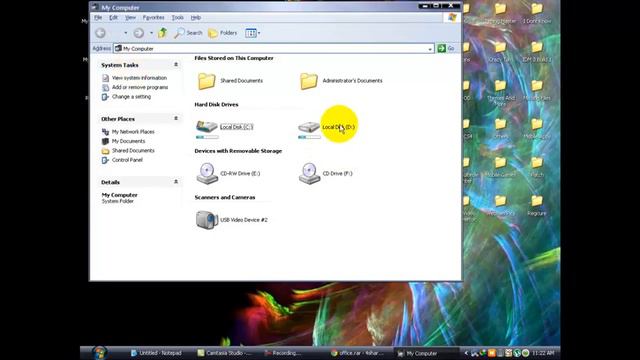Open the Patch desktop folder
Image resolution: width=640 pixels, height=360 pixels.
pyautogui.click(x=537, y=167)
